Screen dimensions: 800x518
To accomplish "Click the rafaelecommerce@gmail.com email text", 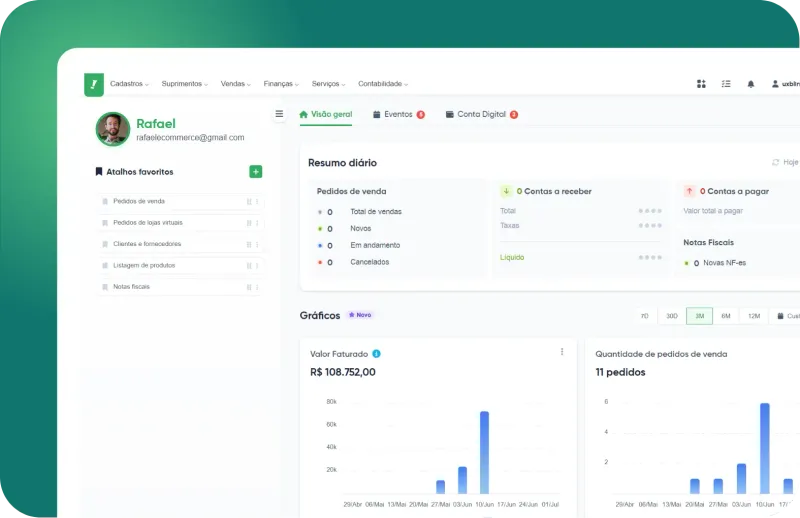I will 190,137.
